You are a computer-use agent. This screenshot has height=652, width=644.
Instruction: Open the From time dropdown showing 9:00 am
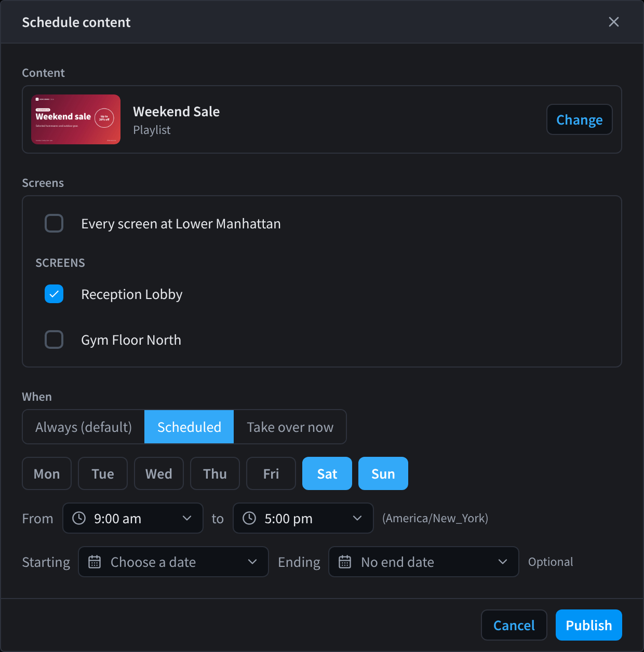133,518
